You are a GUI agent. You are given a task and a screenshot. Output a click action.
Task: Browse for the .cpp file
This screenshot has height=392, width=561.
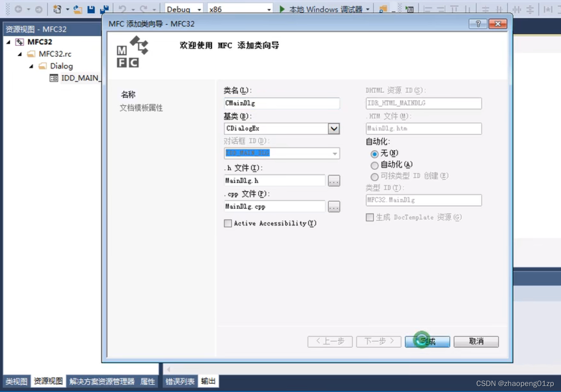334,207
